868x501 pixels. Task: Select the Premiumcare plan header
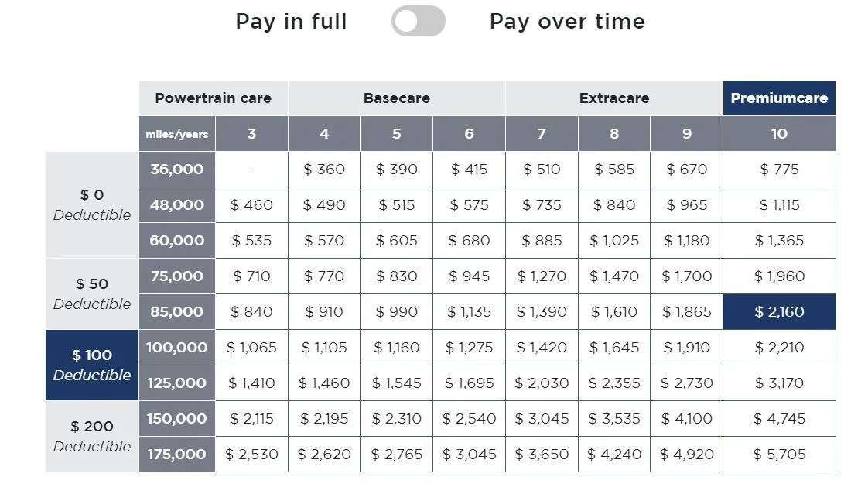point(779,98)
